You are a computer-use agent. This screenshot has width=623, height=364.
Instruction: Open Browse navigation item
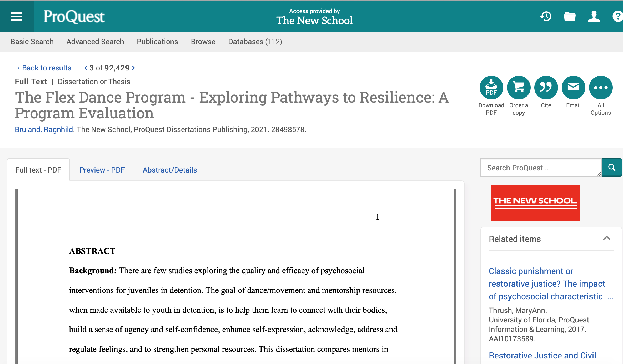(203, 42)
